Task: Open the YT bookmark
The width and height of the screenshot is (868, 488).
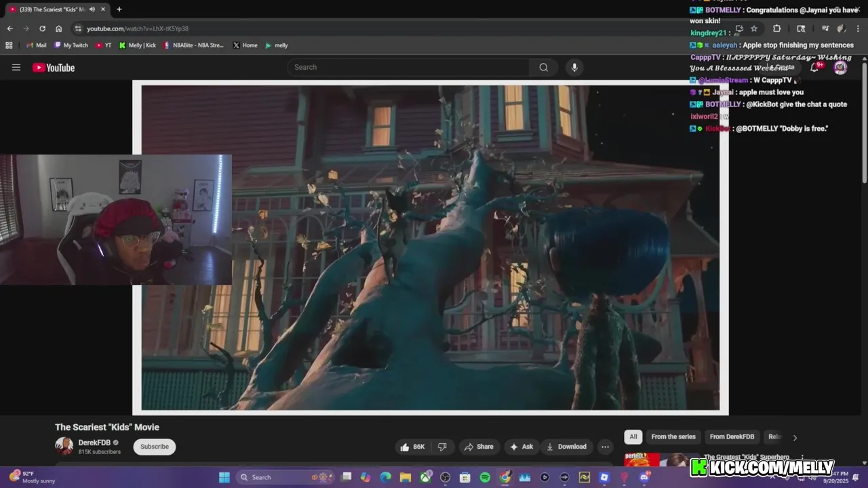Action: (104, 45)
